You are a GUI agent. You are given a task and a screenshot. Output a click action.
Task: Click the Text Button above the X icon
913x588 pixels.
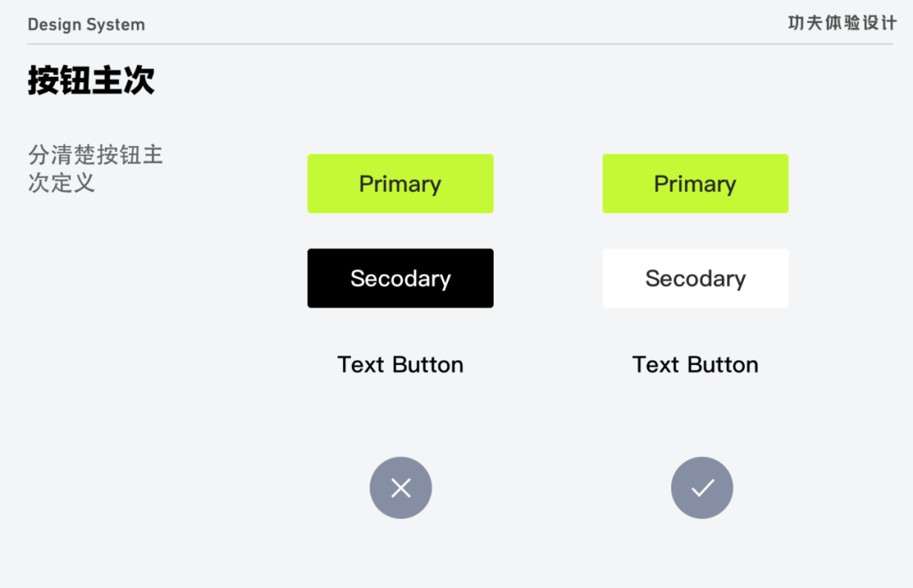point(401,365)
